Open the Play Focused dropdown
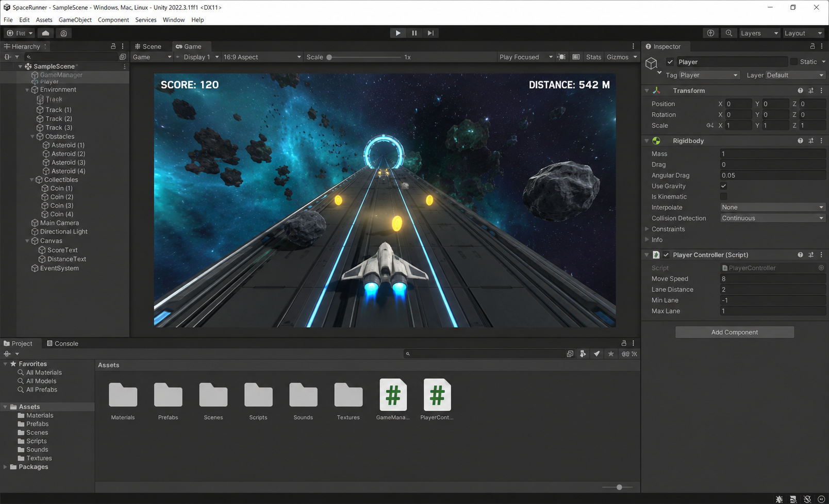This screenshot has width=829, height=504. click(525, 57)
